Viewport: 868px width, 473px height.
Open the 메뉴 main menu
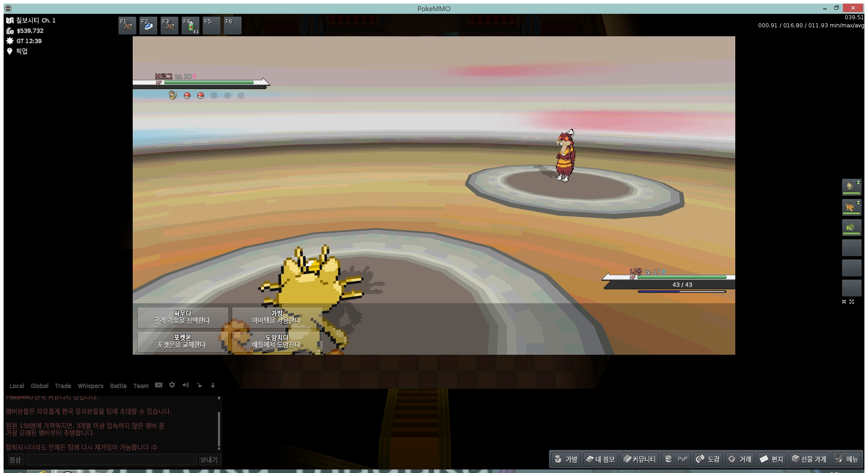[846, 459]
